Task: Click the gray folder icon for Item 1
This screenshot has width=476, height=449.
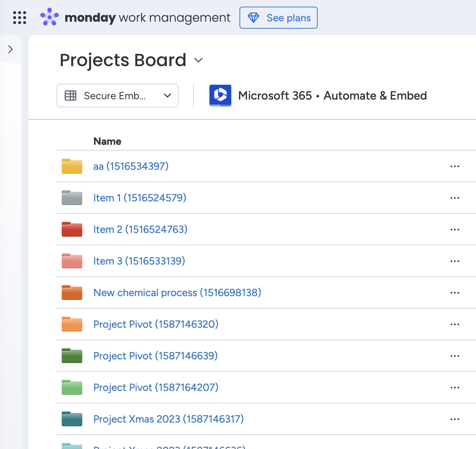Action: (x=72, y=198)
